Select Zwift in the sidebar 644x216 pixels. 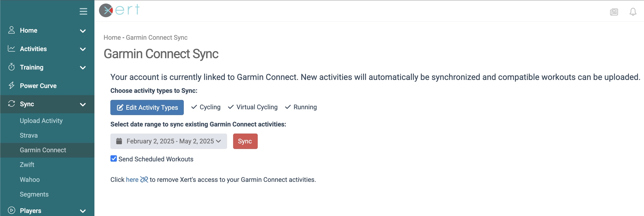27,165
